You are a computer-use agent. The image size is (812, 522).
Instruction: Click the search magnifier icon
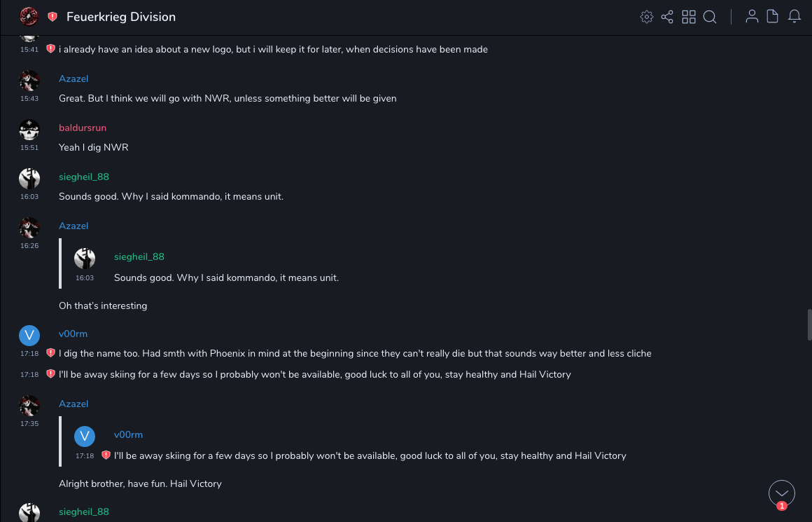point(710,17)
